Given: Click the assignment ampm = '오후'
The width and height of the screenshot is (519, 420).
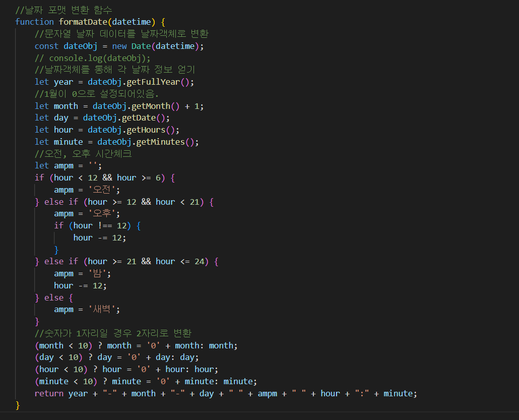Looking at the screenshot, I should click(x=87, y=214).
